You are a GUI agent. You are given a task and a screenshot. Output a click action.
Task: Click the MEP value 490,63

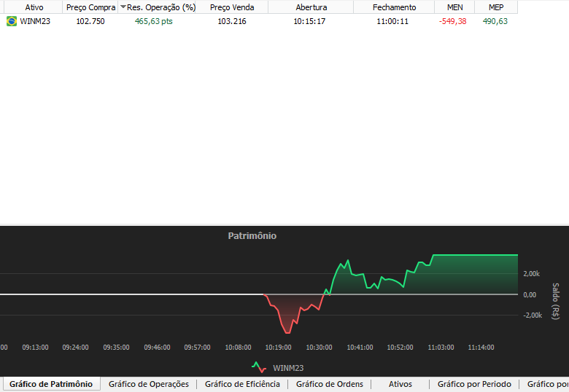tap(495, 21)
